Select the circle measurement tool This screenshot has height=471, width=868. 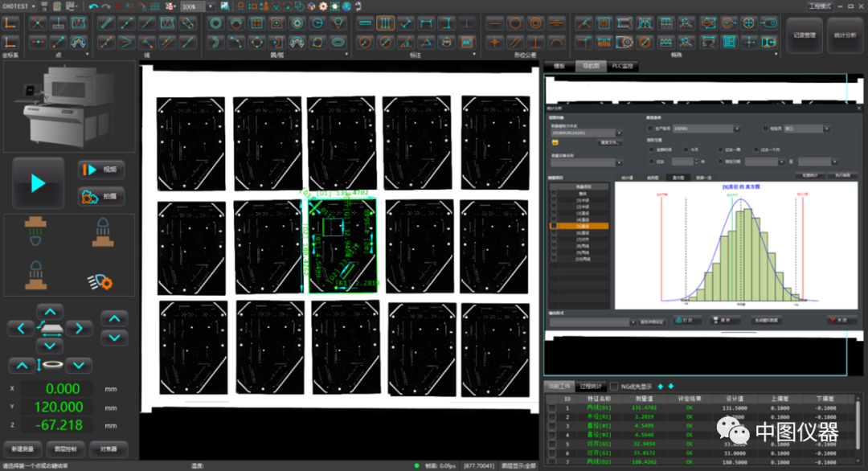point(215,23)
